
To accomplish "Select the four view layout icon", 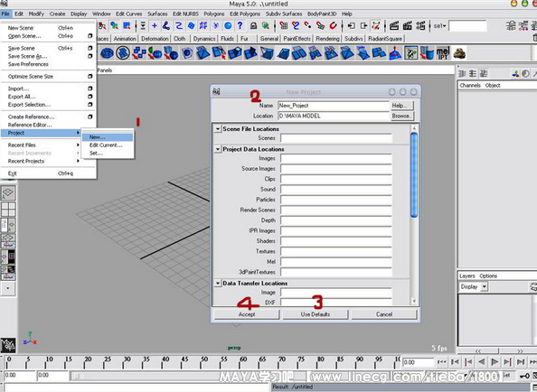I will coord(8,210).
